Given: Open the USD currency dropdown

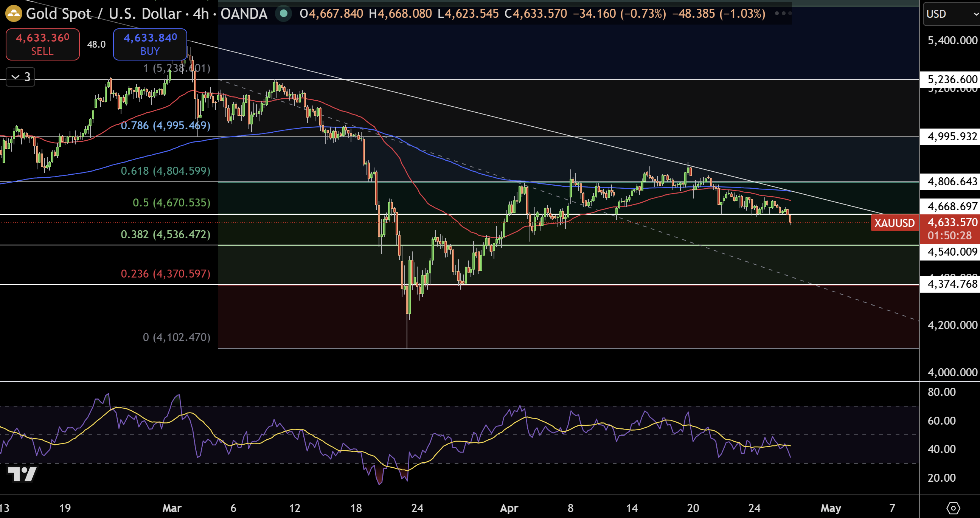Looking at the screenshot, I should pyautogui.click(x=952, y=14).
